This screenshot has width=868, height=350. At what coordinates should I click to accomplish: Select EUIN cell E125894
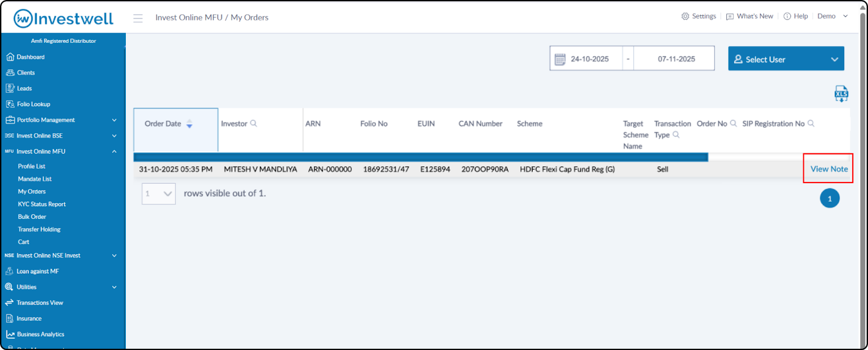click(435, 169)
